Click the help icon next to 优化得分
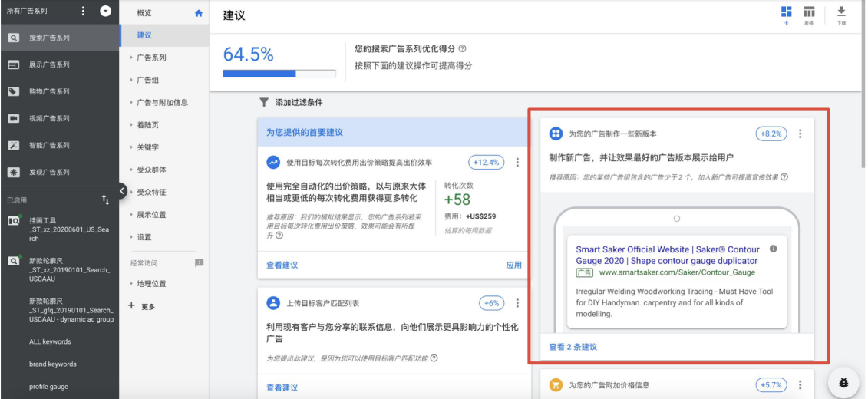The image size is (868, 399). (462, 48)
